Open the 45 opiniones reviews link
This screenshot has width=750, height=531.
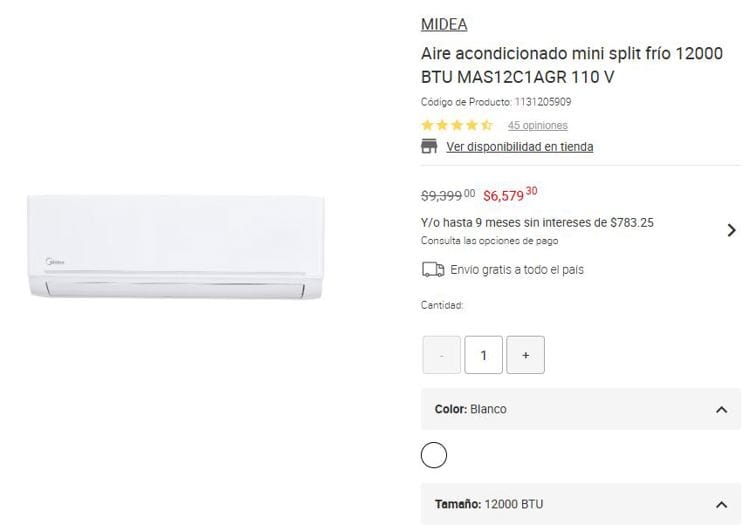point(538,125)
